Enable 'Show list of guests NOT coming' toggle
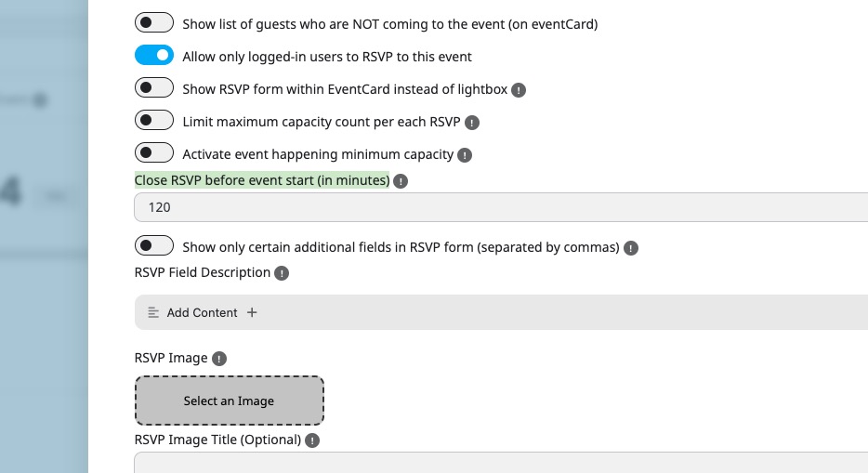 (154, 23)
